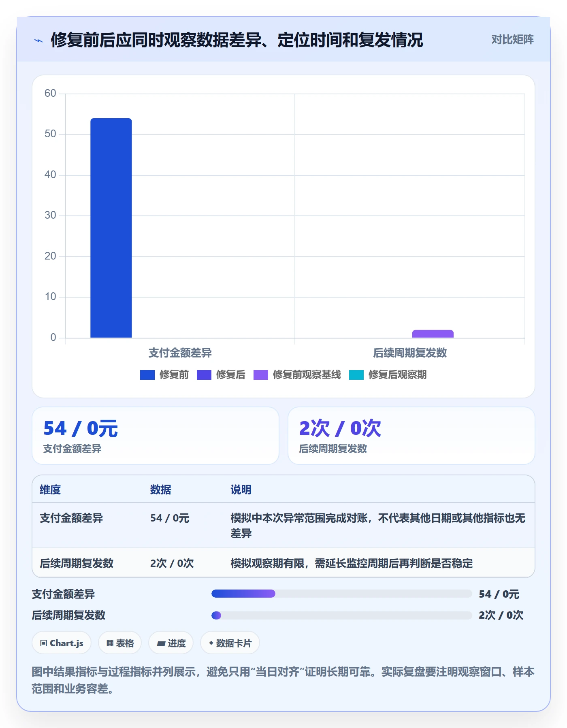567x728 pixels.
Task: Click the 说明 column header
Action: coord(241,490)
